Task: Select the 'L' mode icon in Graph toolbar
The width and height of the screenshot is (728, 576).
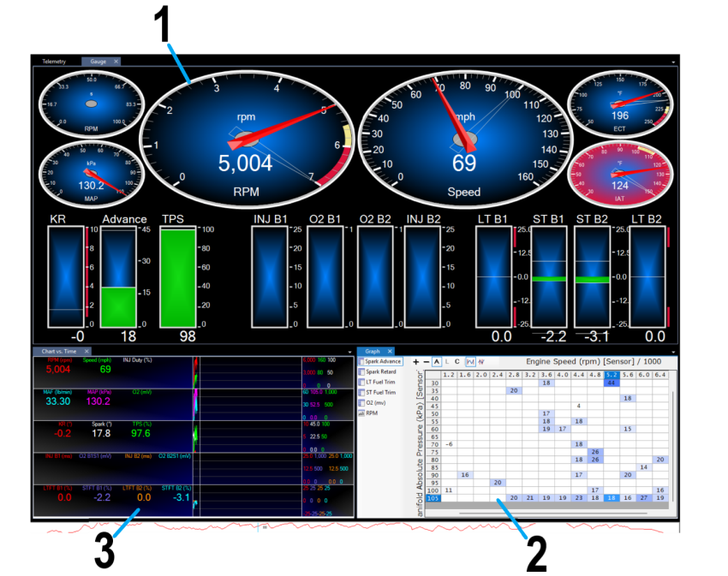Action: click(447, 362)
